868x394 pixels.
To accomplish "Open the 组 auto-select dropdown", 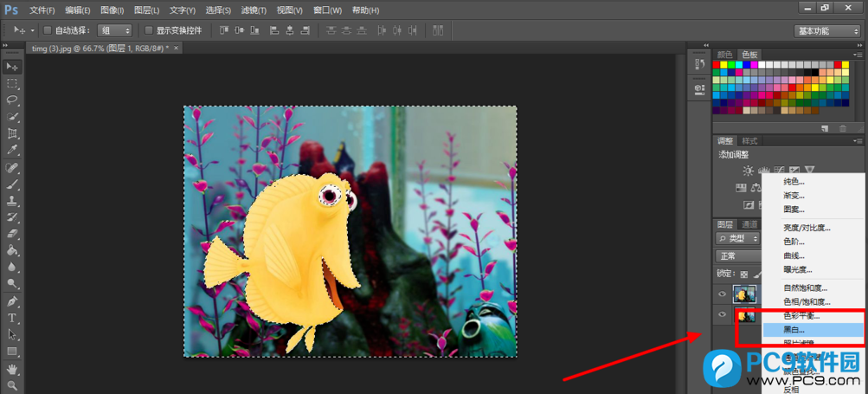I will point(115,30).
